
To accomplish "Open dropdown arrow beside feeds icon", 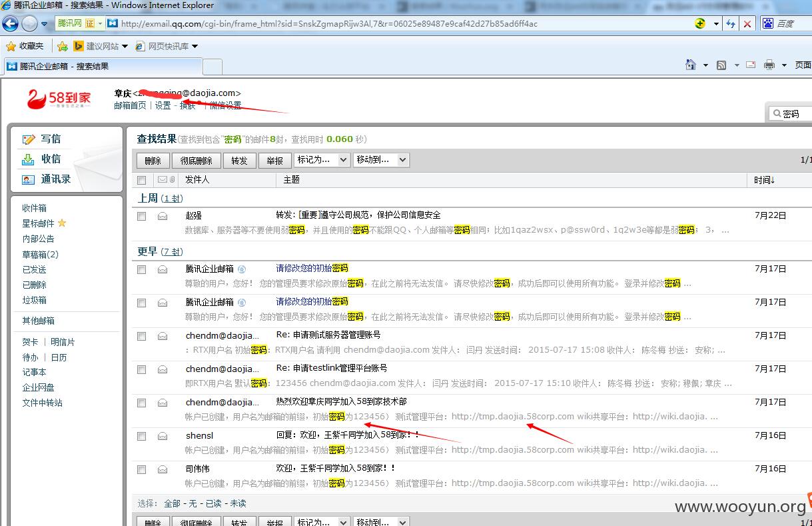I will pos(736,65).
